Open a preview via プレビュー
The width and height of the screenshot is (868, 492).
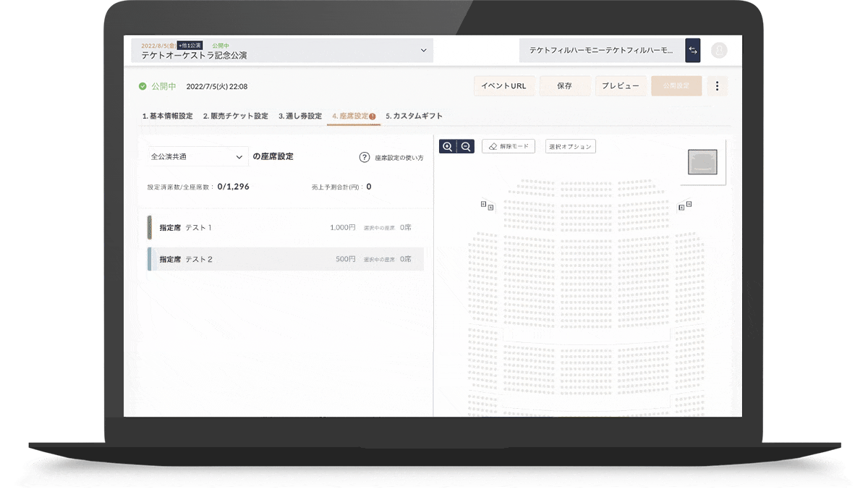coord(620,85)
